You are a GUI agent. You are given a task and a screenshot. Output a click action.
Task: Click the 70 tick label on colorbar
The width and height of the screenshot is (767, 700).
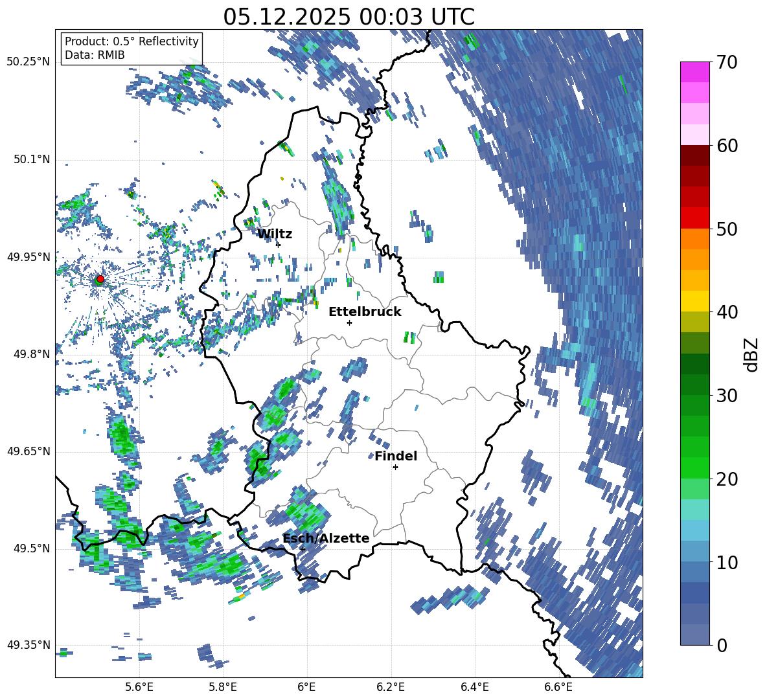pyautogui.click(x=727, y=62)
